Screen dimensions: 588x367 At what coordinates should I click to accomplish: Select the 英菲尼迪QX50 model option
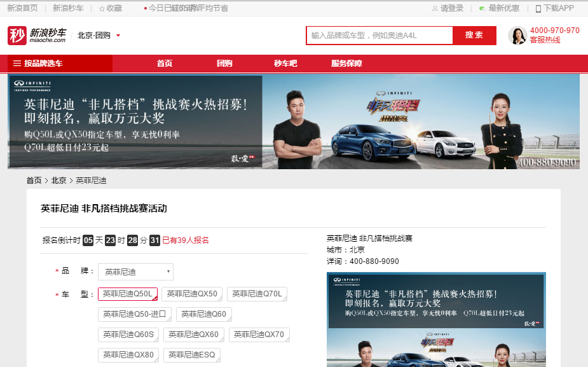click(192, 294)
